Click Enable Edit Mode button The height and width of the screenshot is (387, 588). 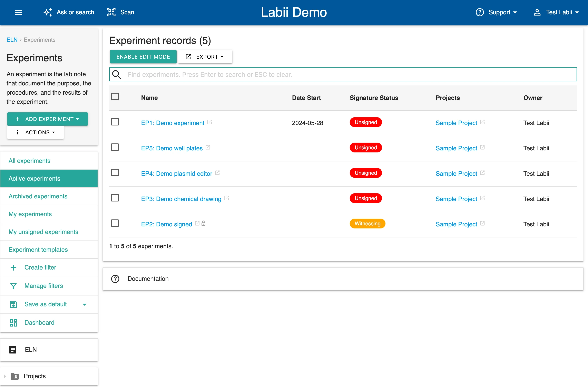pyautogui.click(x=143, y=57)
